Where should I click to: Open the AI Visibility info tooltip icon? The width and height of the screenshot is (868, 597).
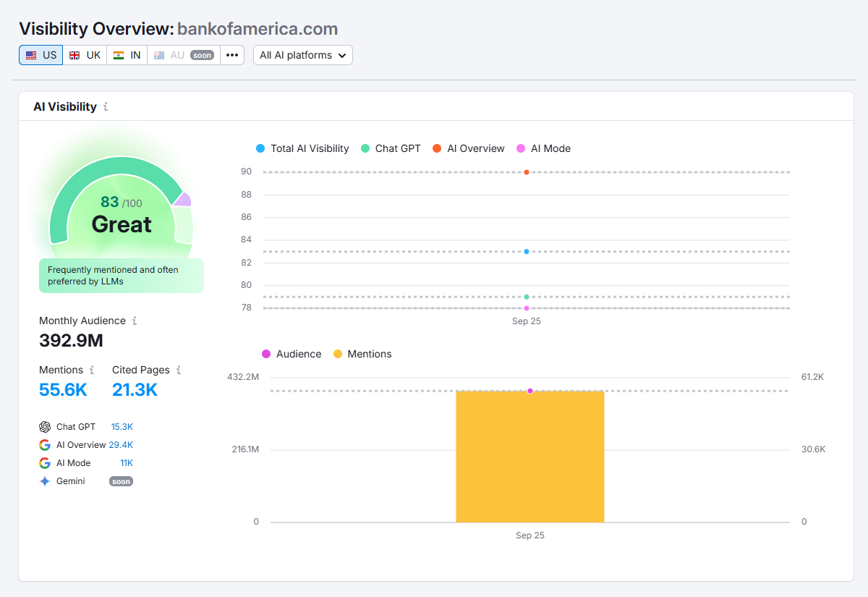point(106,106)
